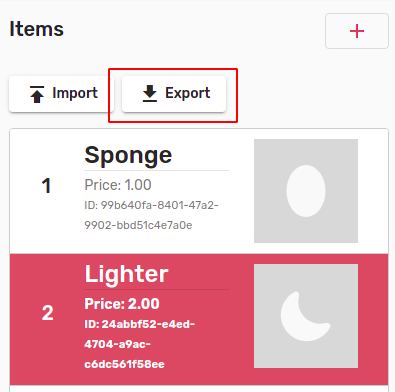This screenshot has height=392, width=395.
Task: Select the Sponge item title
Action: coord(128,155)
